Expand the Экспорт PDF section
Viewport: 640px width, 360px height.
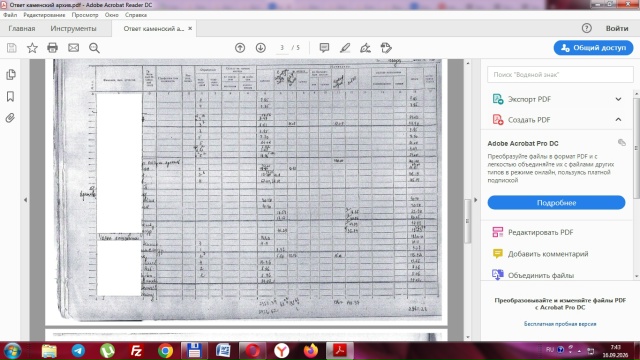(x=618, y=99)
